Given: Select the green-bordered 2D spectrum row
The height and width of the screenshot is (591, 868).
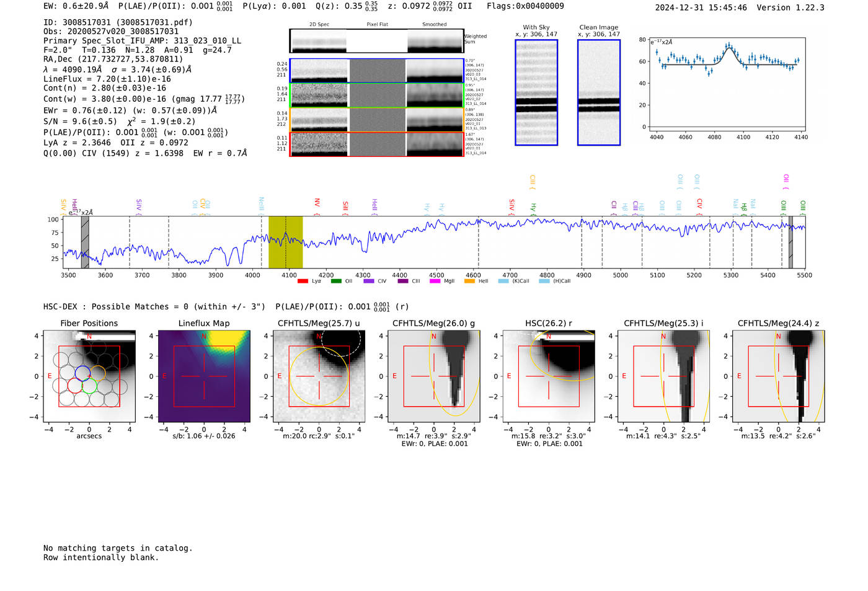Looking at the screenshot, I should coord(377,95).
